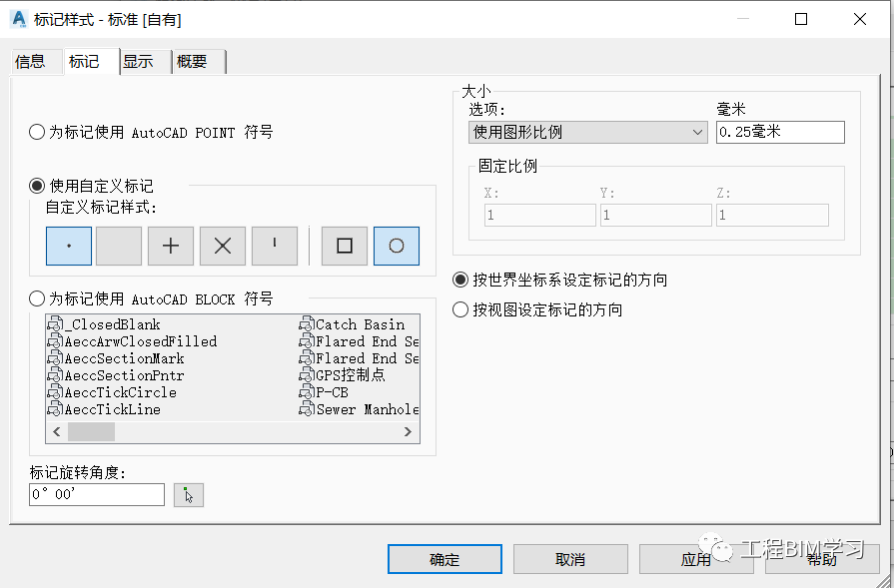Click block icon beside AeccSectionMark
894x588 pixels.
[55, 358]
